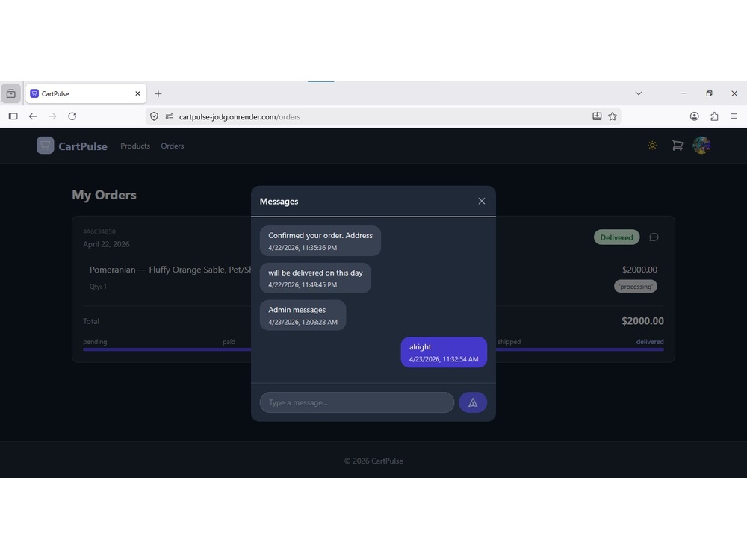Open the shopping cart icon
747x560 pixels.
[x=677, y=146]
